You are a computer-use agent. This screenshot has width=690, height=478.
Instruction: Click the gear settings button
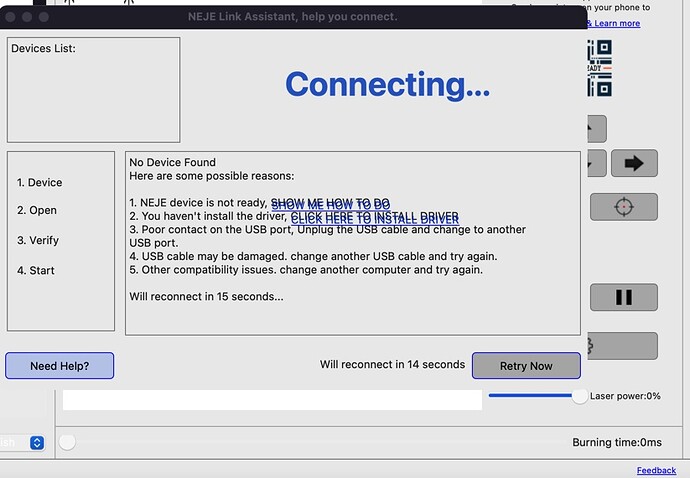pyautogui.click(x=623, y=346)
